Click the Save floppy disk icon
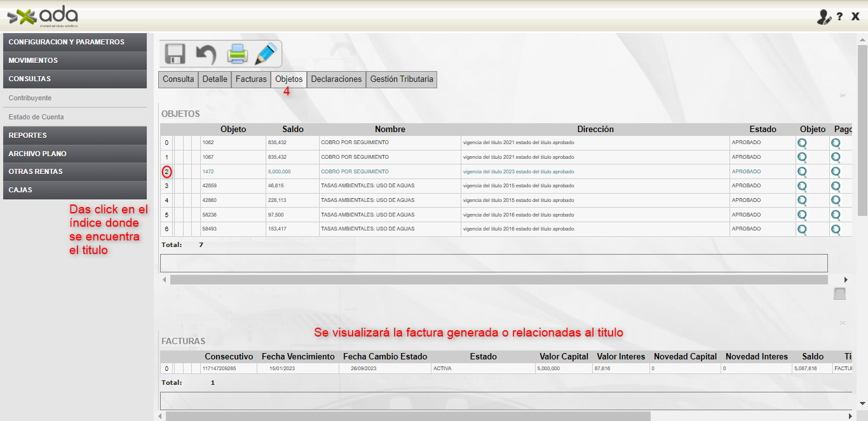868x421 pixels. (175, 54)
